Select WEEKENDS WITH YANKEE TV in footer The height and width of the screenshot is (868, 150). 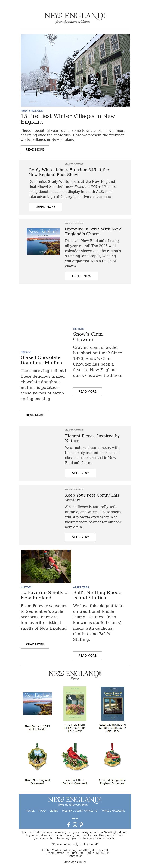pos(80,810)
